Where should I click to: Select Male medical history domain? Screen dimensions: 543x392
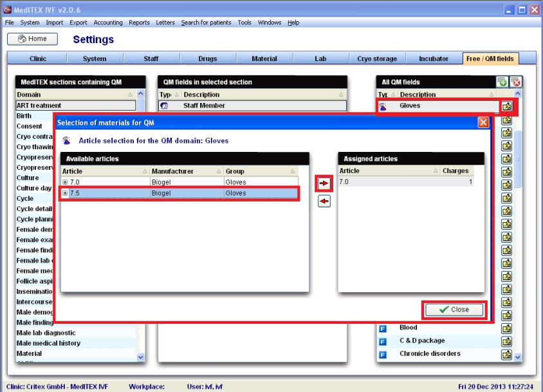(x=76, y=343)
